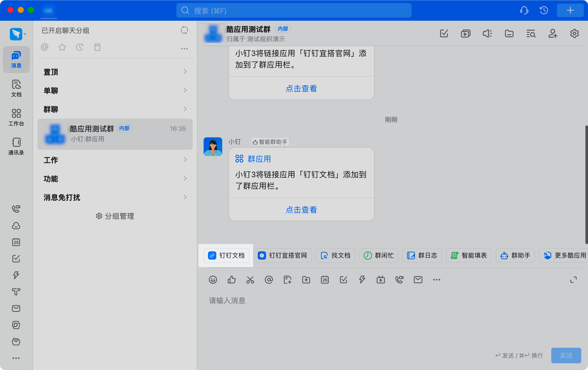
Task: Click the clipboard filter icon in chat list
Action: tap(97, 47)
